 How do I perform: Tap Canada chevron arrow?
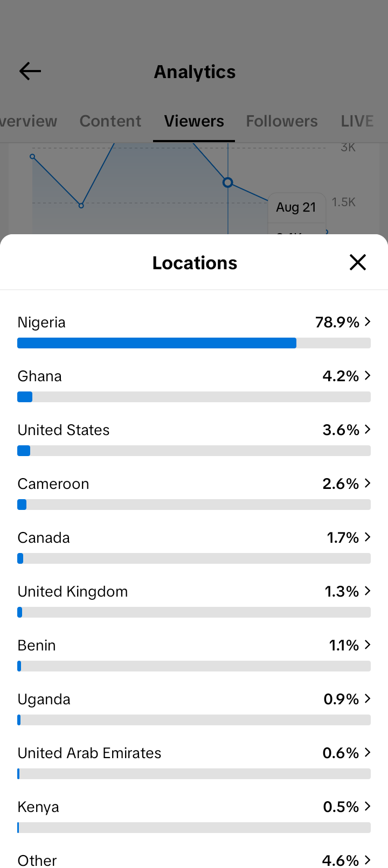click(x=368, y=537)
